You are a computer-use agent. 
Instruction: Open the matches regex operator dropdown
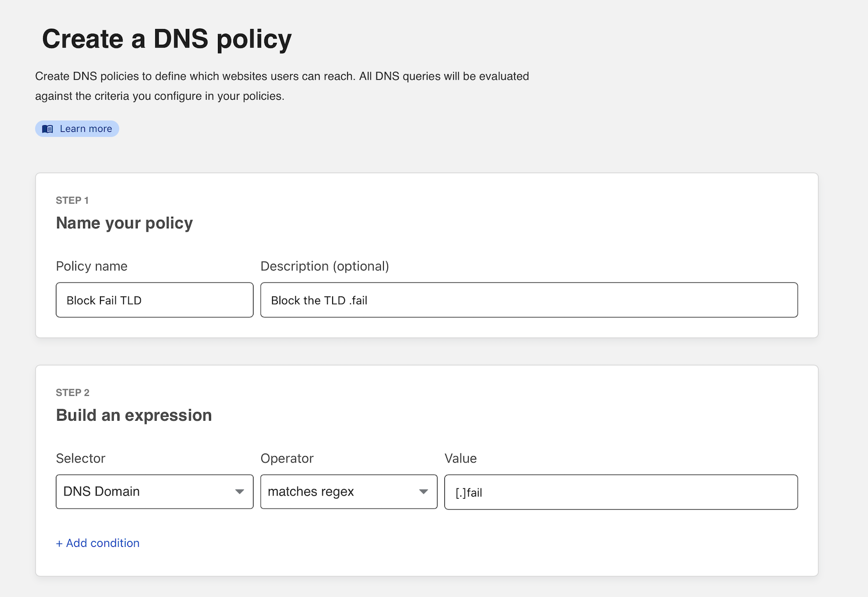click(348, 491)
